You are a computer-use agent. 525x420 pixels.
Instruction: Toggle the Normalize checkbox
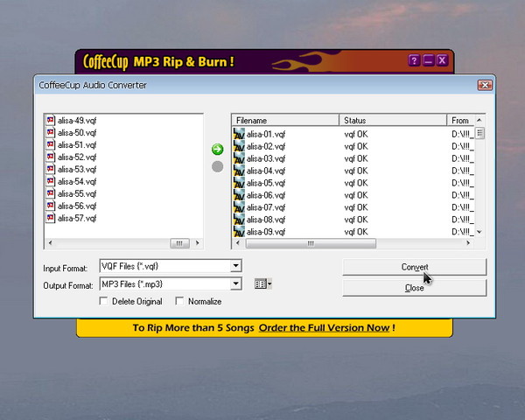(x=179, y=301)
